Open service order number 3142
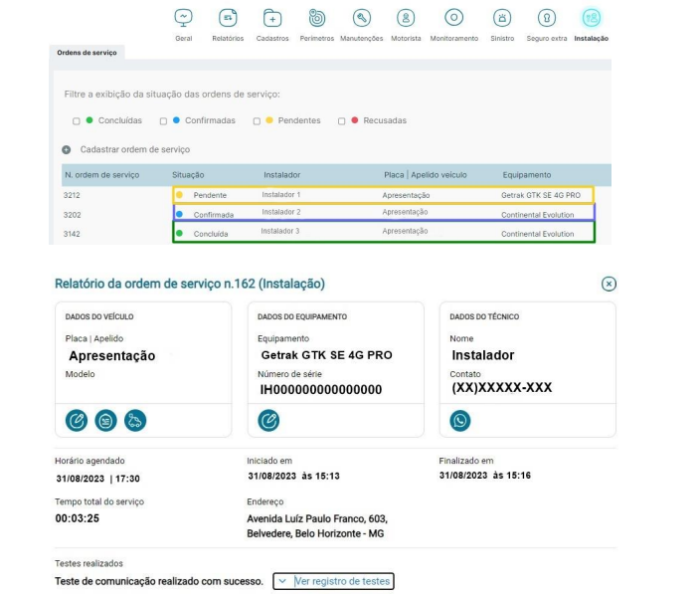The height and width of the screenshot is (594, 700). tap(72, 234)
